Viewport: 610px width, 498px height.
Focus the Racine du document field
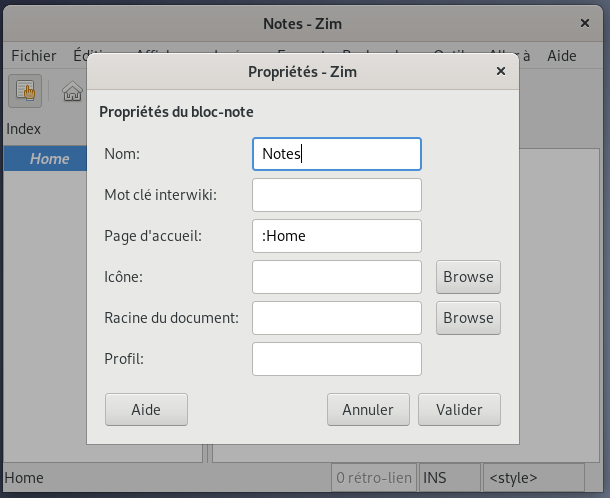point(337,318)
